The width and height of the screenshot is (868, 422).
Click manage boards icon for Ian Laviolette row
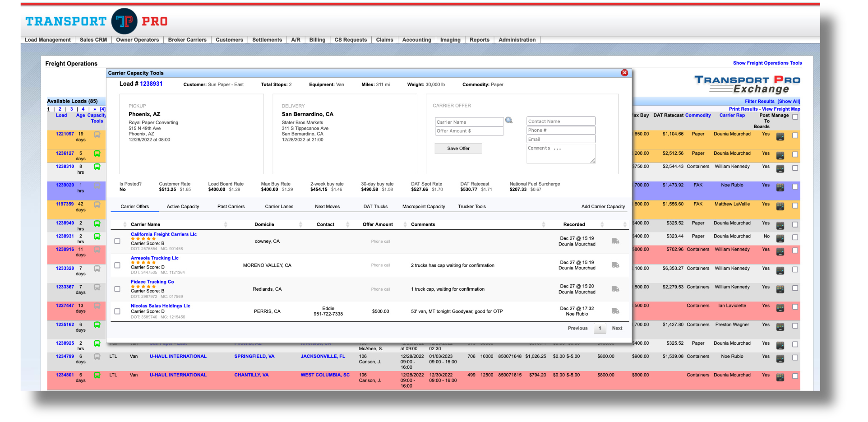[x=780, y=308]
